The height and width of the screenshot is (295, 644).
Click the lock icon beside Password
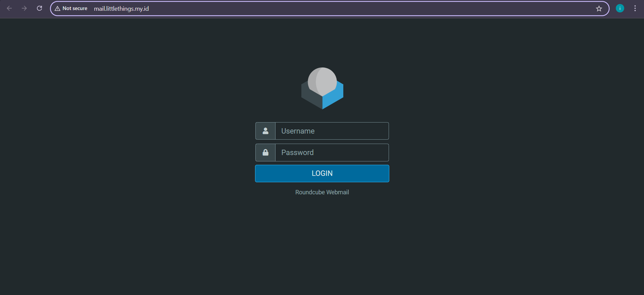(265, 152)
